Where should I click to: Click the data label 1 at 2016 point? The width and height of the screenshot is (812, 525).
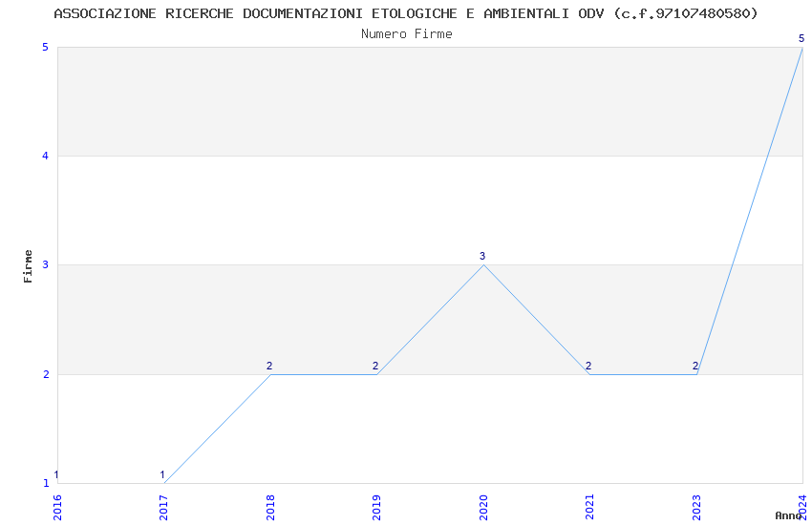tap(56, 474)
